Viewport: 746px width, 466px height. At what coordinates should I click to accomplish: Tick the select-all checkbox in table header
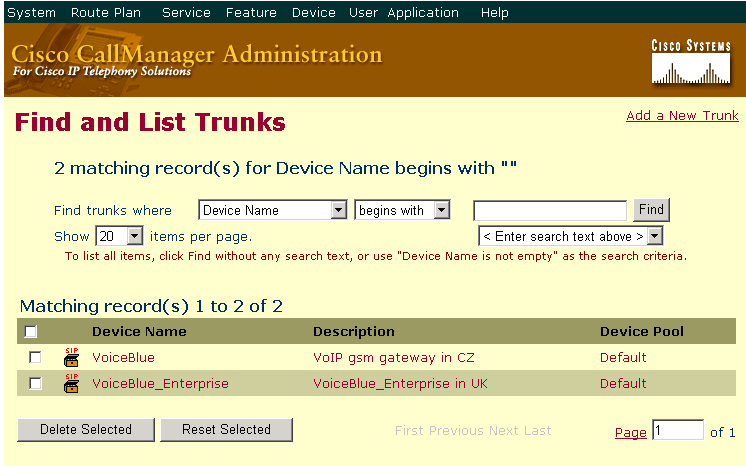point(31,331)
